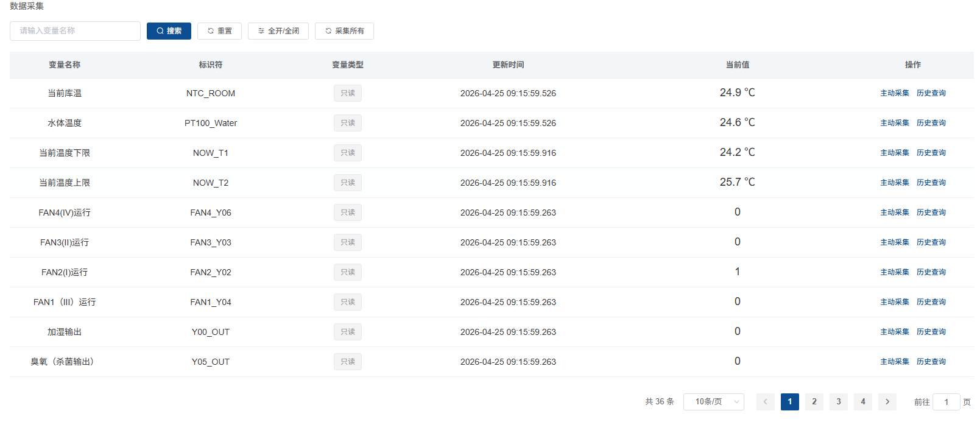The height and width of the screenshot is (422, 980).
Task: Click 主动采集 for 当前温度上限 row
Action: (x=895, y=183)
